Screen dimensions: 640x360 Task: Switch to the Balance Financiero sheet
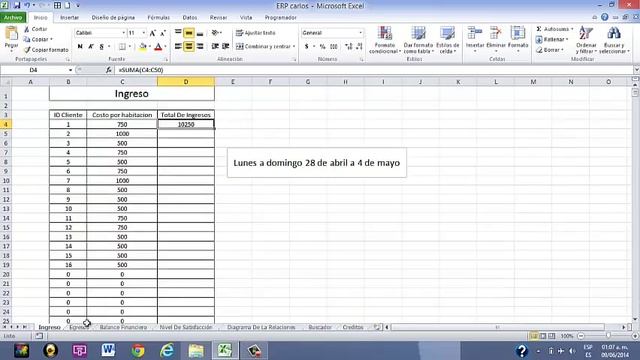pyautogui.click(x=123, y=327)
